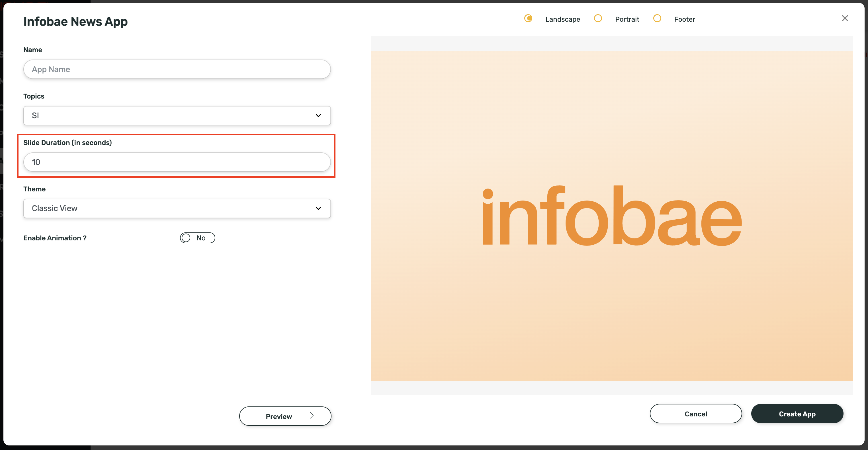
Task: Open the Topics dropdown showing SI
Action: pos(177,116)
